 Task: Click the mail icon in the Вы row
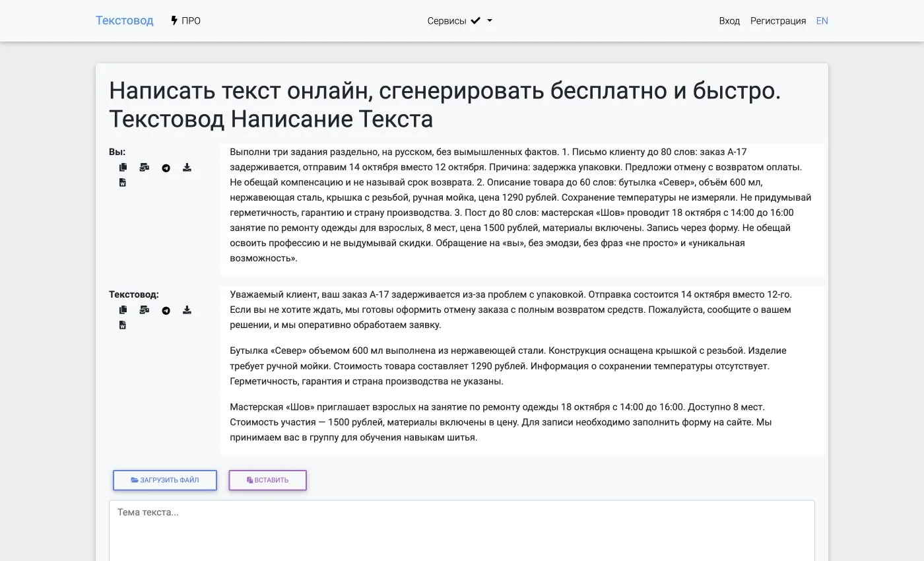[144, 168]
